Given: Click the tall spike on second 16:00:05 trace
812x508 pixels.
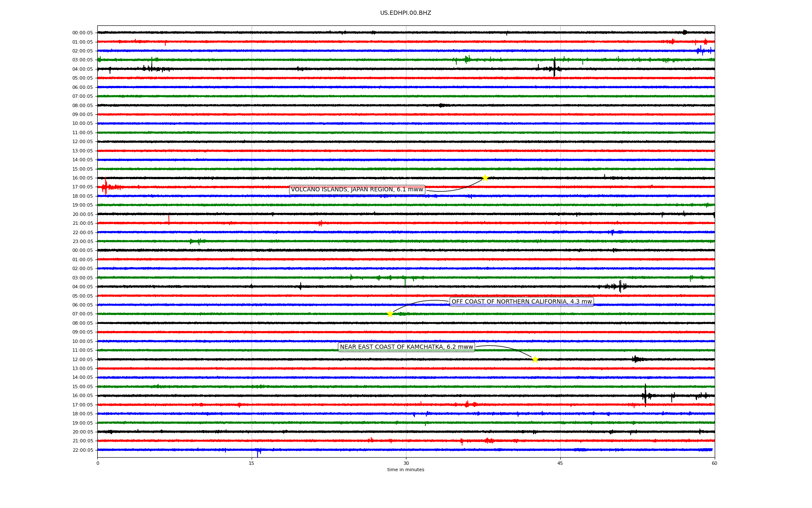Looking at the screenshot, I should pyautogui.click(x=645, y=395).
